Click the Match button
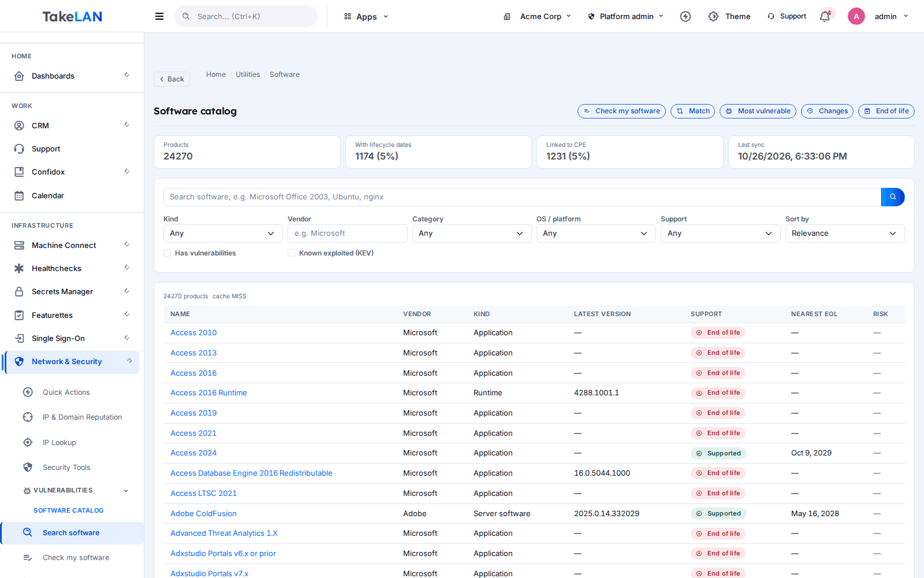This screenshot has width=924, height=578. (692, 111)
